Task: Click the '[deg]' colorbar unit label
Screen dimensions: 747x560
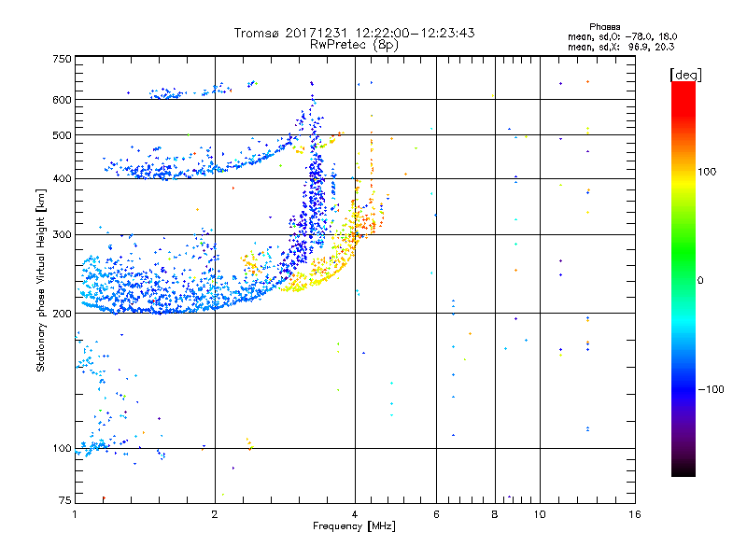Action: (x=685, y=75)
